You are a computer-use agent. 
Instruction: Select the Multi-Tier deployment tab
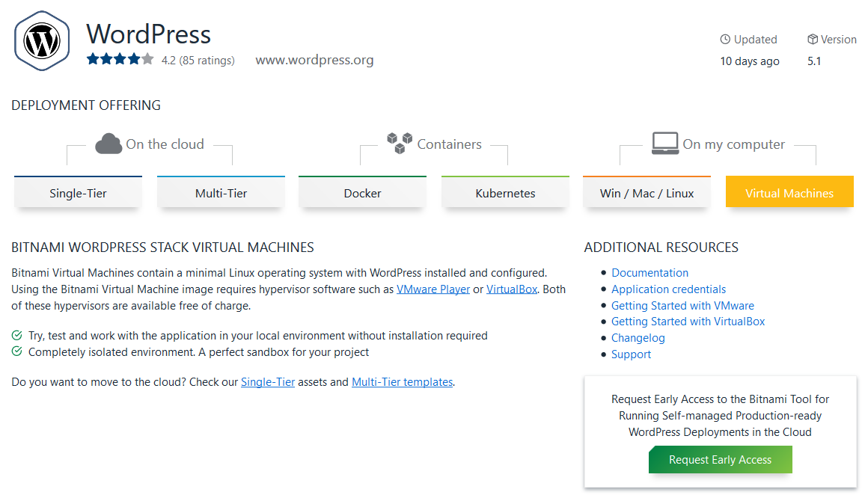click(x=221, y=192)
